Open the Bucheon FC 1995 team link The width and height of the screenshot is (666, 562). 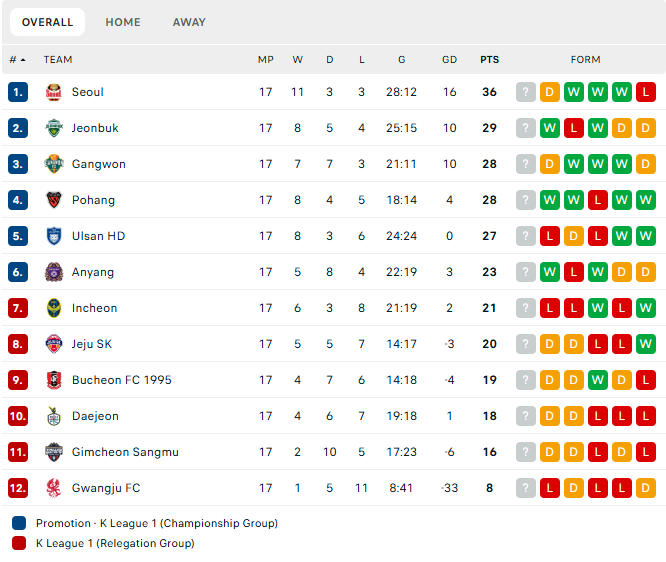pos(121,380)
